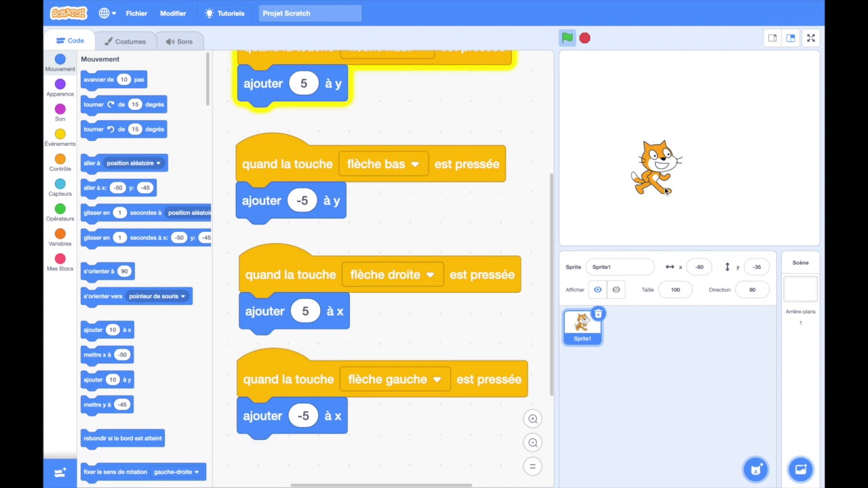Edit the sprite y position field

tap(757, 267)
